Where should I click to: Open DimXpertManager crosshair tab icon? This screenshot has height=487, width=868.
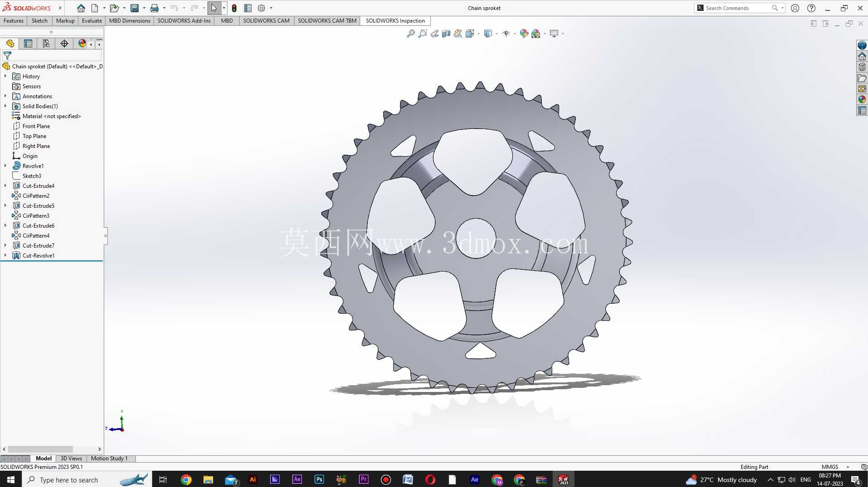[64, 43]
